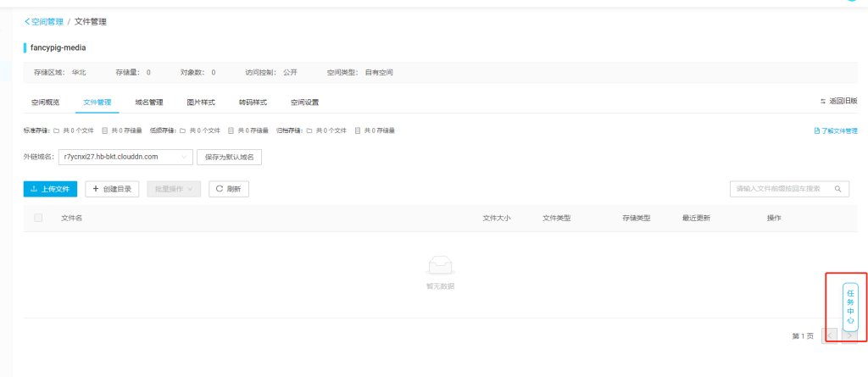The height and width of the screenshot is (377, 868).
Task: Click the fancypig-media bucket title
Action: [58, 47]
